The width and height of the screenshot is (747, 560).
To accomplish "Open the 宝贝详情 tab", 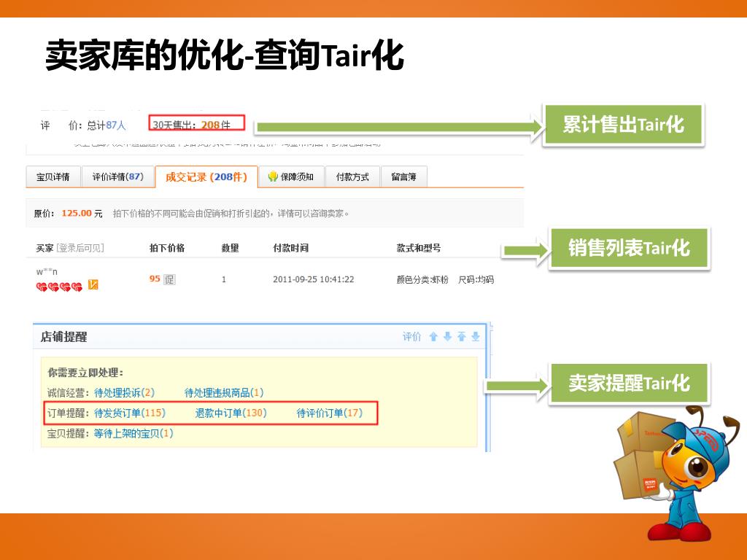I will click(53, 176).
